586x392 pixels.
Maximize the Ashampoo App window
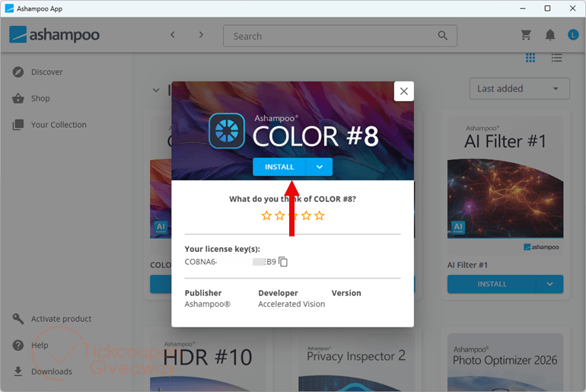[547, 8]
